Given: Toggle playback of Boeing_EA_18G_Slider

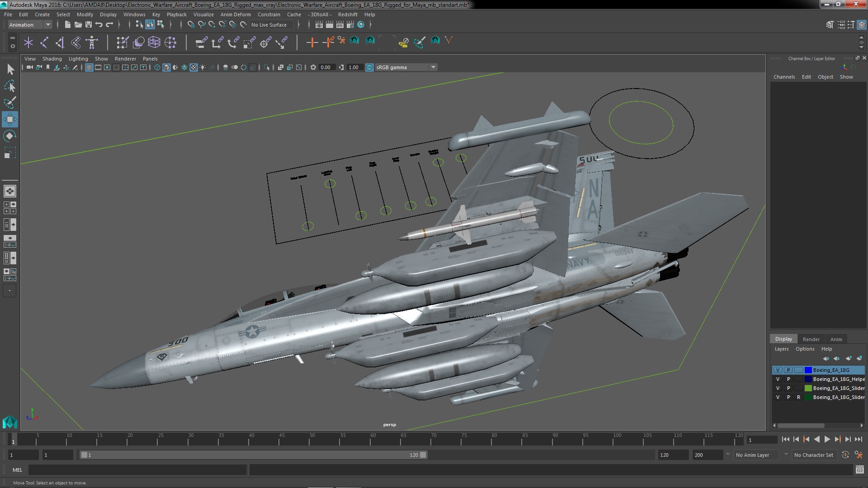Looking at the screenshot, I should tap(788, 388).
